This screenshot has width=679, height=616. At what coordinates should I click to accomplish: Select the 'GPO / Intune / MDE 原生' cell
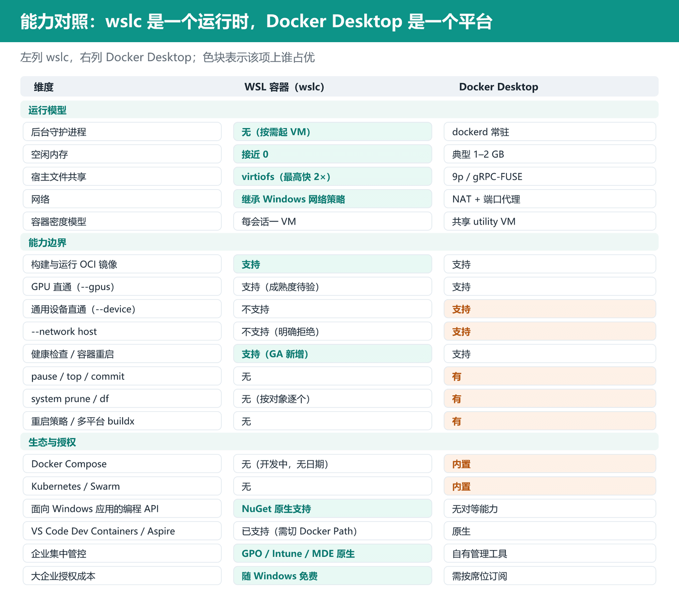(333, 553)
